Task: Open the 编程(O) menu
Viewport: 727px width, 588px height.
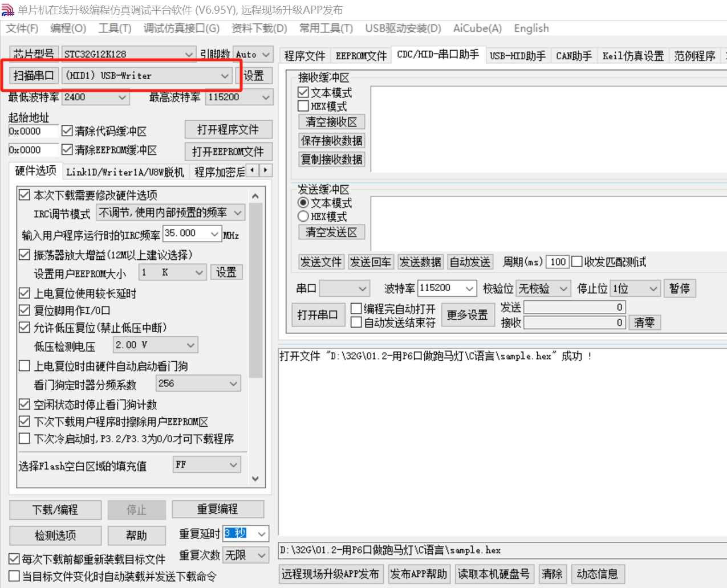Action: (x=68, y=28)
